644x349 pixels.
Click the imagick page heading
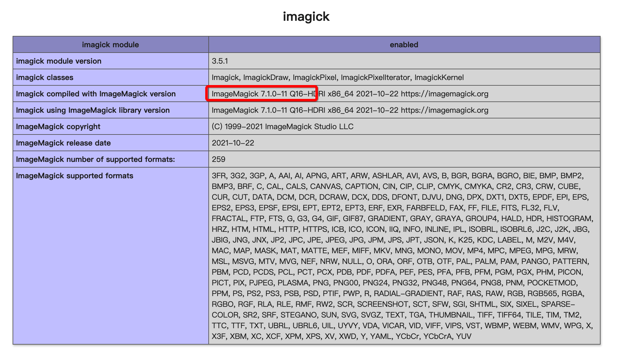click(x=306, y=16)
